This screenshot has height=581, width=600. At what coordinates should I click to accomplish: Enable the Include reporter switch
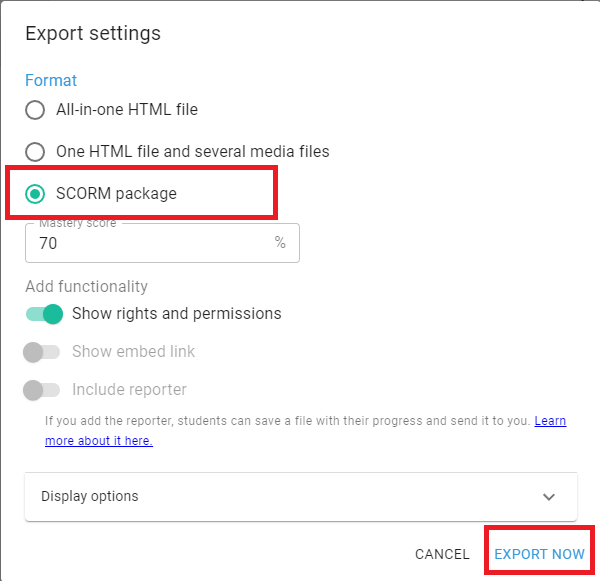(44, 390)
